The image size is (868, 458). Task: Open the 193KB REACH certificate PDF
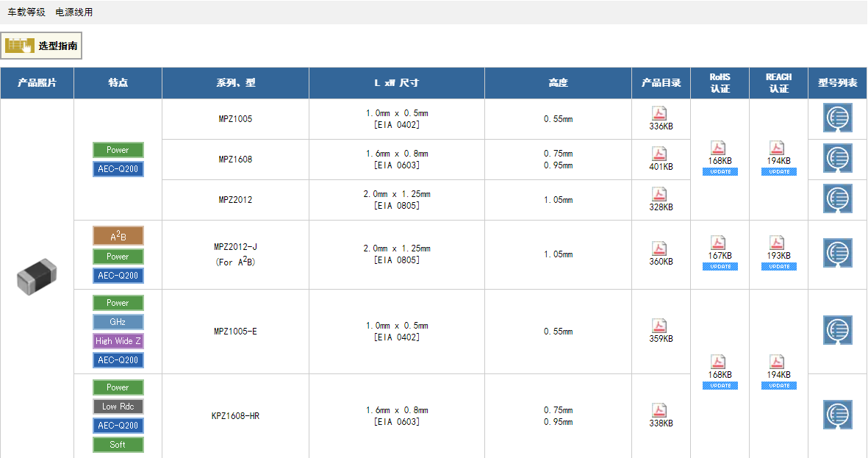point(778,243)
